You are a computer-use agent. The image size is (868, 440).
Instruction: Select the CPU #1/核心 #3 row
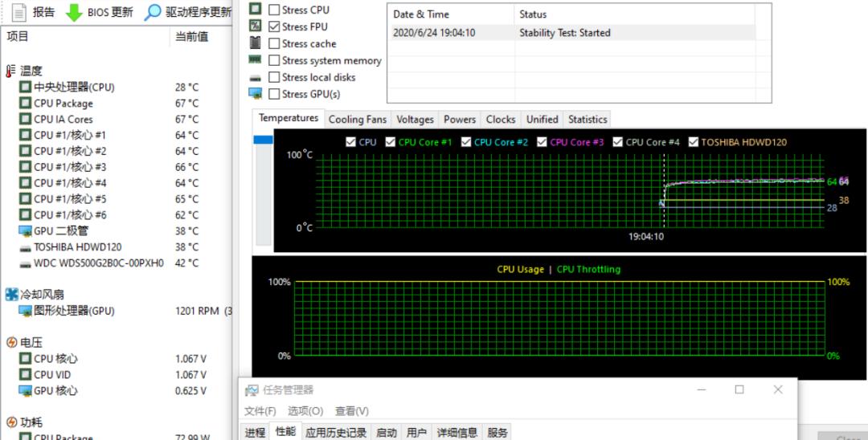click(117, 167)
